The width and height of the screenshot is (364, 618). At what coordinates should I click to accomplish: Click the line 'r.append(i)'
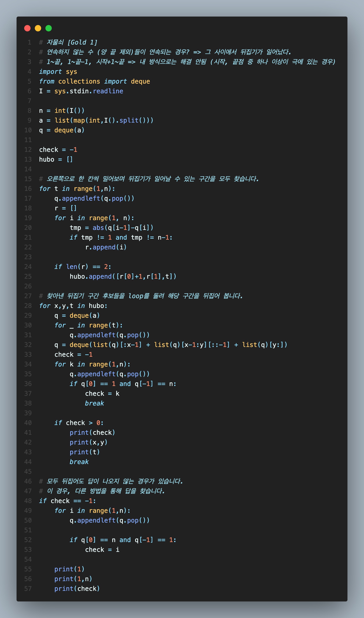tap(106, 247)
